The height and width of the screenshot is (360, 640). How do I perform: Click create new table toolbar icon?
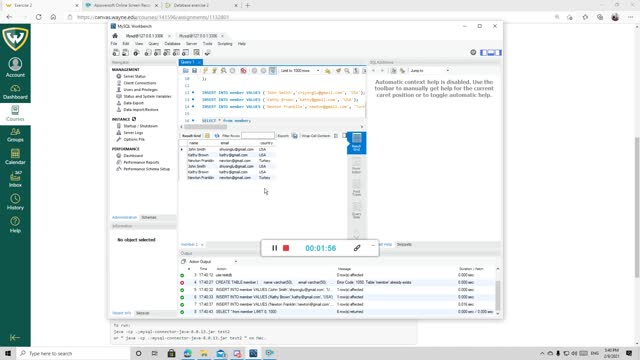(157, 53)
